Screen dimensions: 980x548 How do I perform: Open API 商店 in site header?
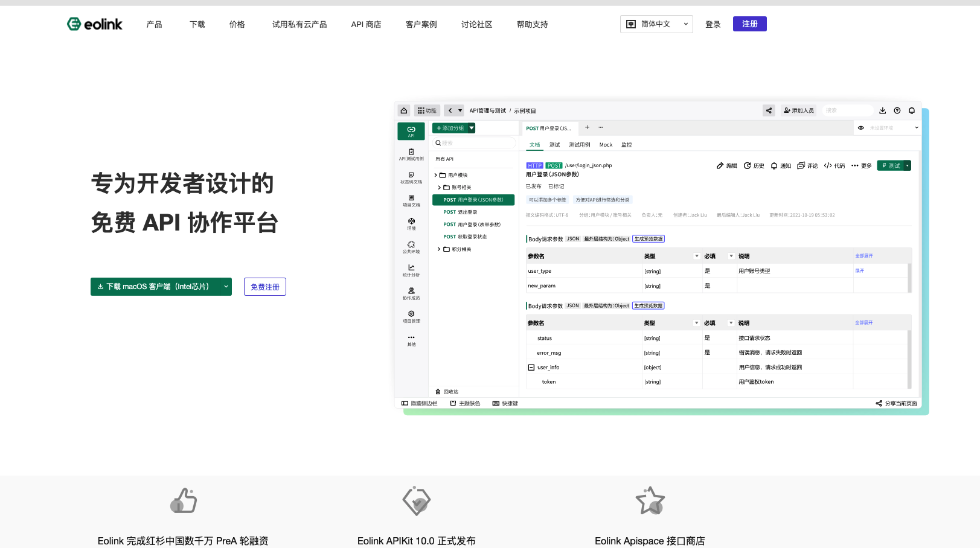[366, 24]
